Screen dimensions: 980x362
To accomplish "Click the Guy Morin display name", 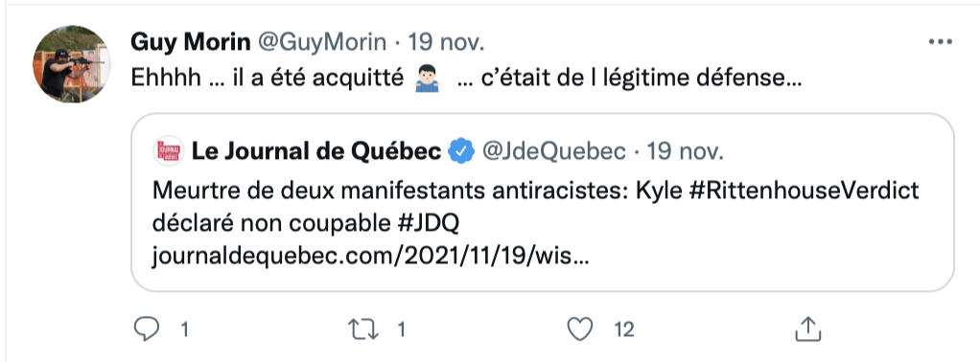I will [191, 42].
